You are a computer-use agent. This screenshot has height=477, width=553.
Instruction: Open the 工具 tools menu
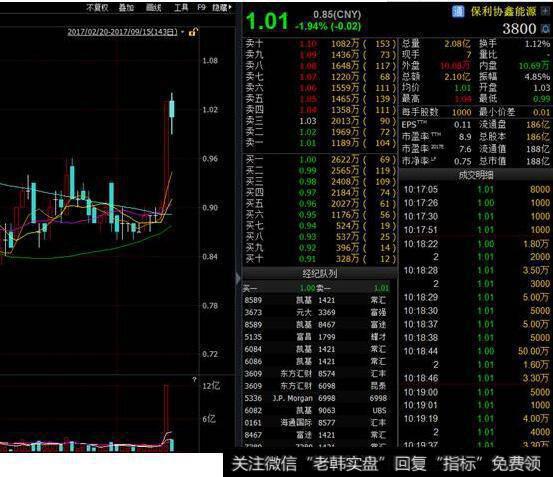[181, 7]
